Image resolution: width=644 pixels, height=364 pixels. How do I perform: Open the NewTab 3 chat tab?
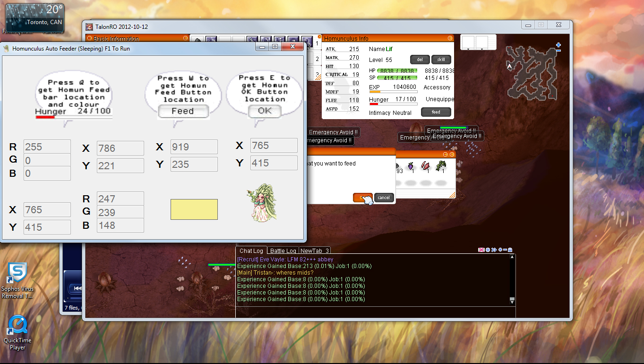click(x=314, y=251)
